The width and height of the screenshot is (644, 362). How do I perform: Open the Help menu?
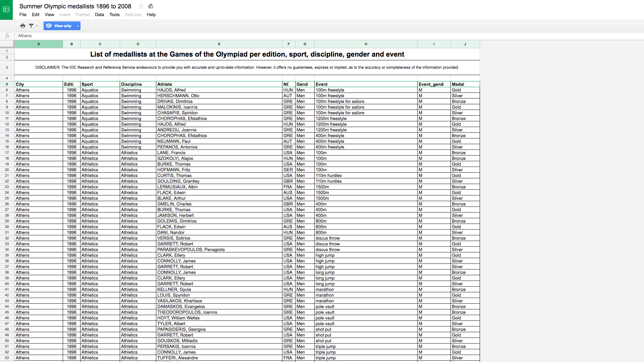pyautogui.click(x=151, y=15)
